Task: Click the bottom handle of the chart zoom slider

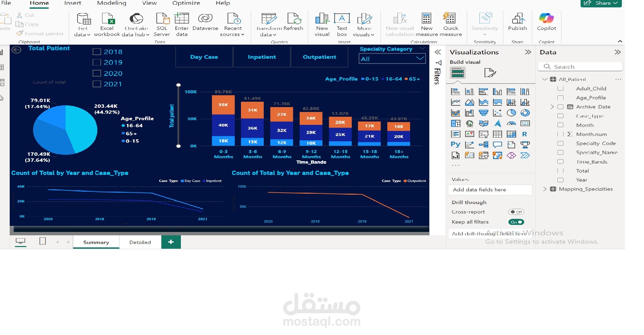Action: [x=179, y=146]
